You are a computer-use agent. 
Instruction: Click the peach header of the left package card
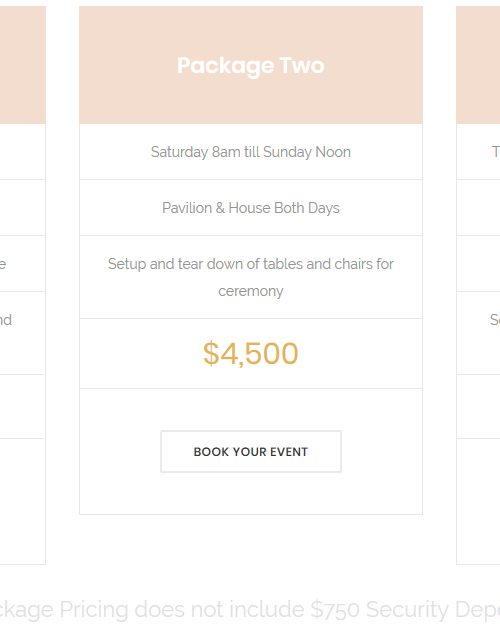(x=23, y=65)
